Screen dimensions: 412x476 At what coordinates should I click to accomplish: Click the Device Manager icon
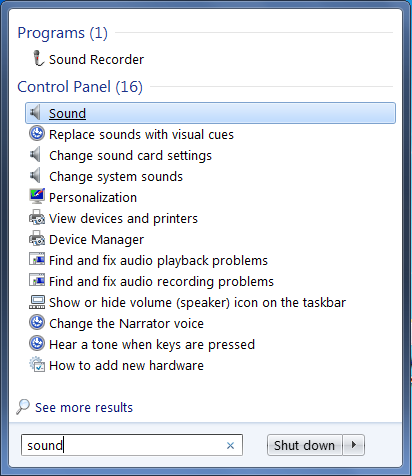click(x=37, y=238)
